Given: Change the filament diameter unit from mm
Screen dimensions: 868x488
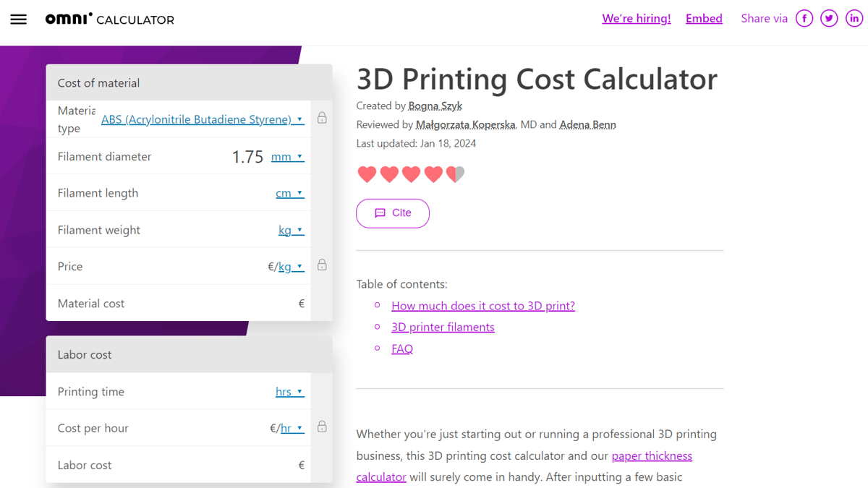Looking at the screenshot, I should pos(288,156).
